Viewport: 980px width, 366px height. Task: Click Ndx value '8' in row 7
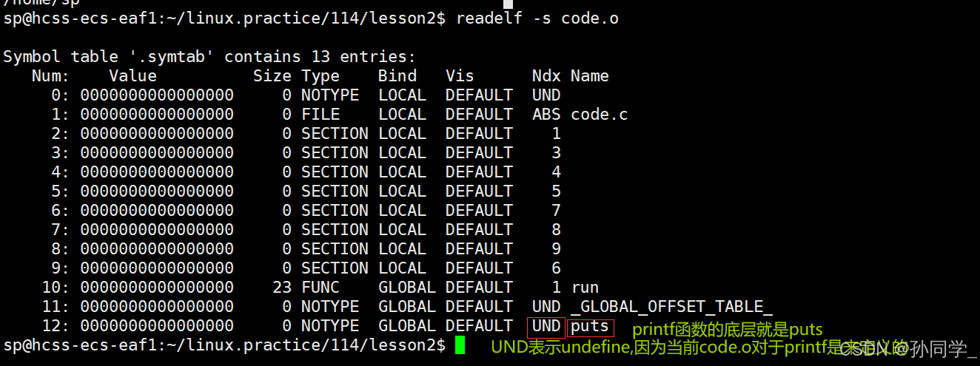[556, 230]
